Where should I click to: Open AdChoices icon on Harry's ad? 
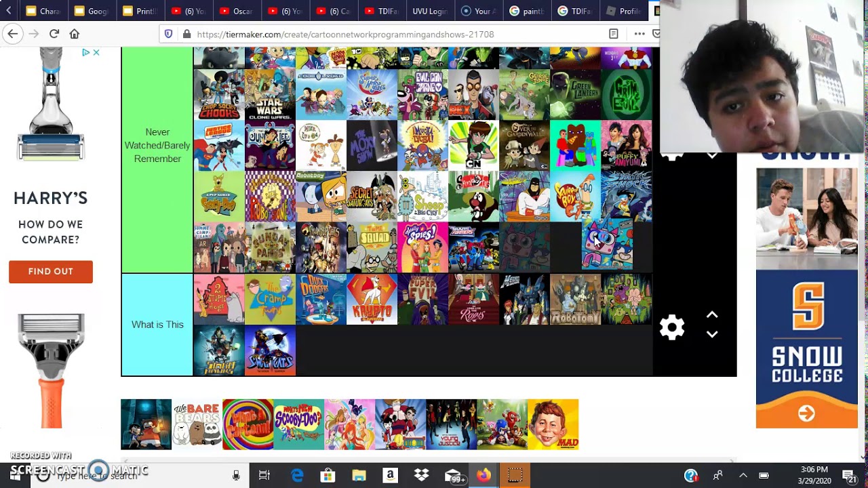[86, 52]
